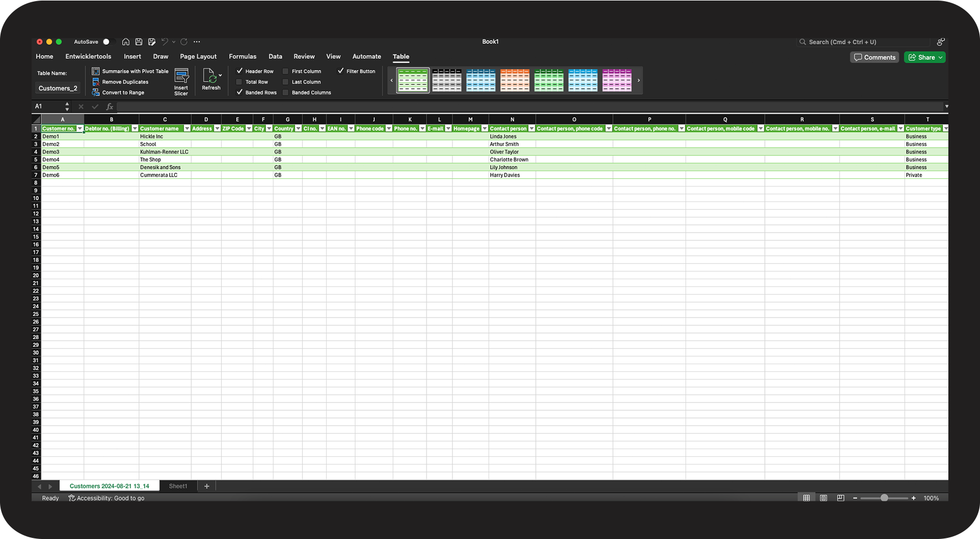Open the Refresh dropdown arrow
Viewport: 980px width, 539px height.
[220, 75]
